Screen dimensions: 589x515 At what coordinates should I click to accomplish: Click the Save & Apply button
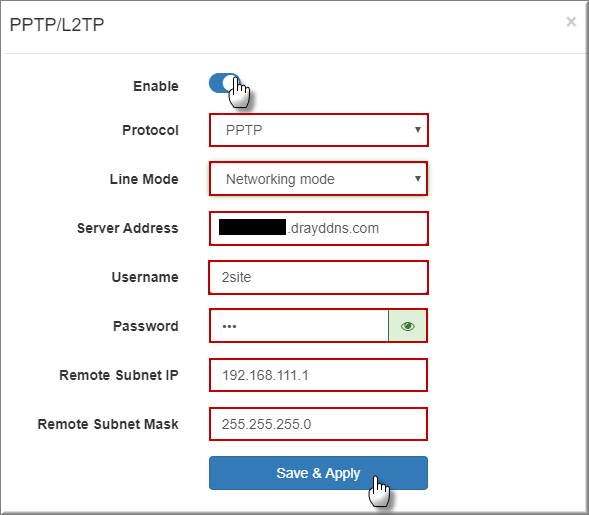pos(319,473)
